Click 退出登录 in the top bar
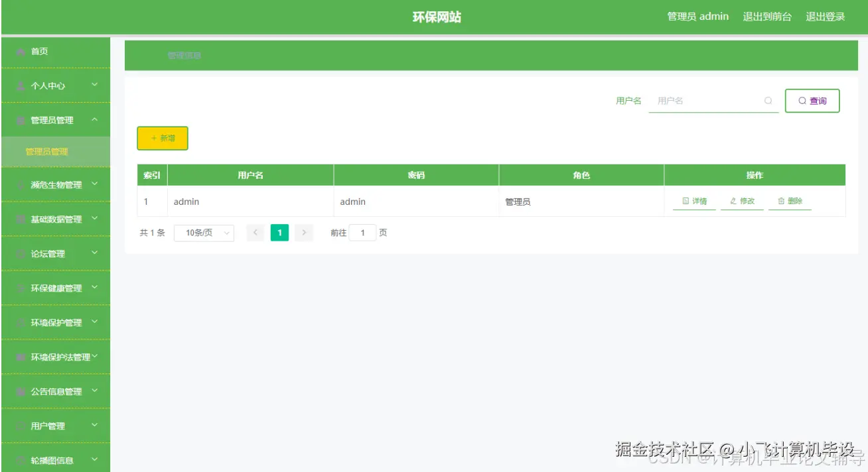 826,17
